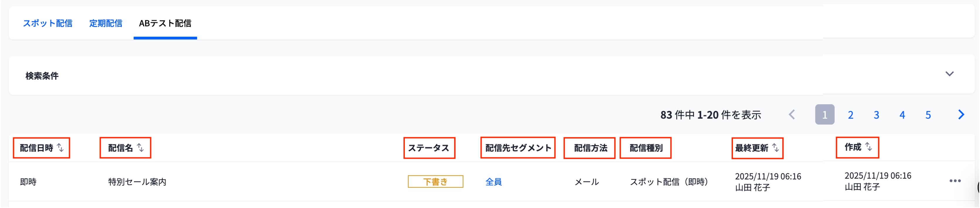Viewport: 980px width, 208px height.
Task: Click the current page 1 button
Action: (x=825, y=115)
